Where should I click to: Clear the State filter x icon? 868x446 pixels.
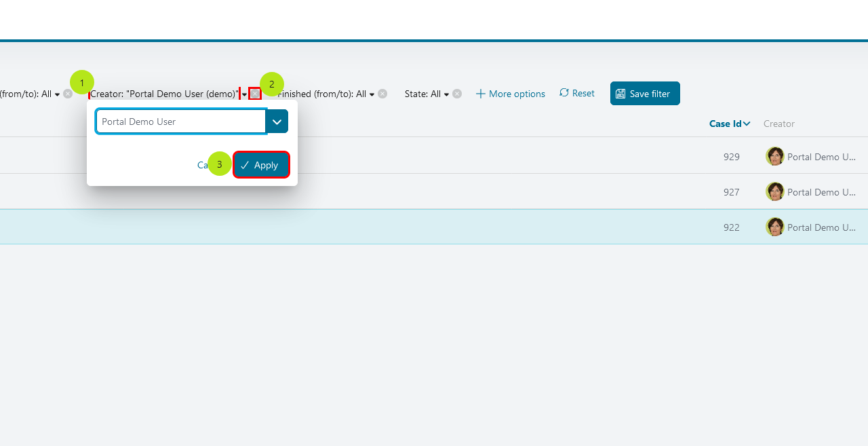(457, 94)
